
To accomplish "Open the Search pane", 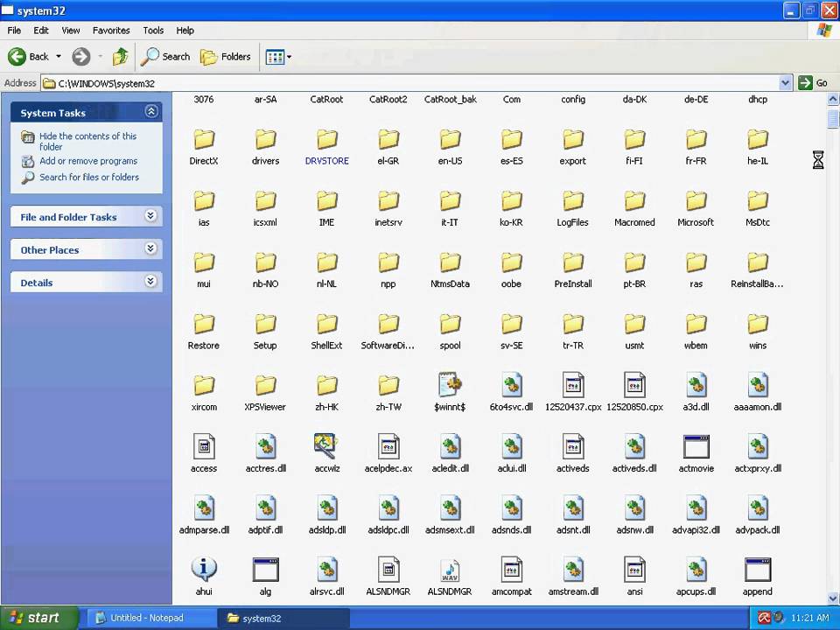I will 165,56.
